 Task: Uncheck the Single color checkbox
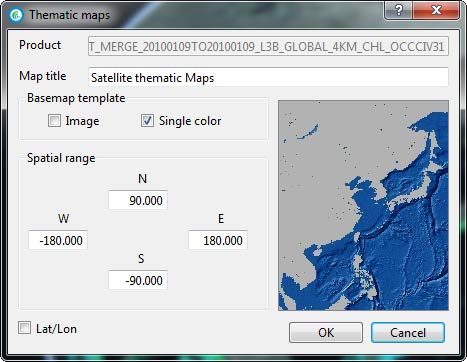147,121
